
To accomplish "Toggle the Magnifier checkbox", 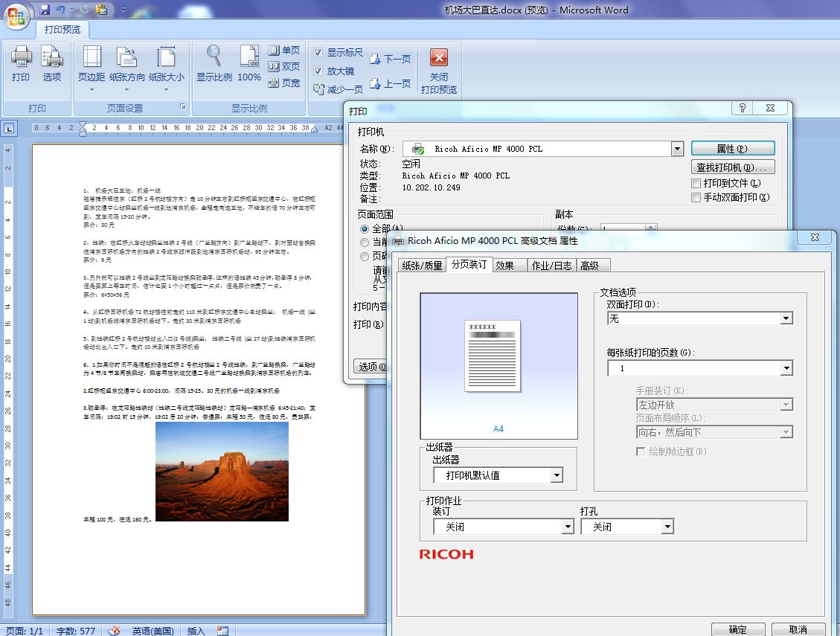I will (x=318, y=71).
